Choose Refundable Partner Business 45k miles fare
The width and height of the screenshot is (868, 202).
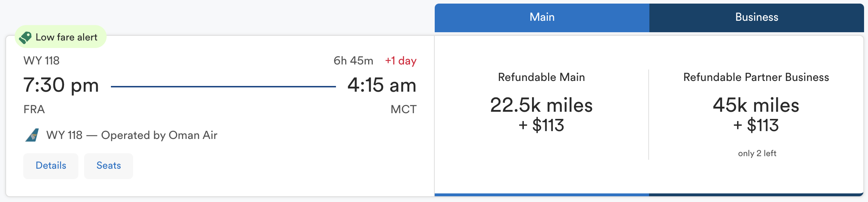coord(756,115)
